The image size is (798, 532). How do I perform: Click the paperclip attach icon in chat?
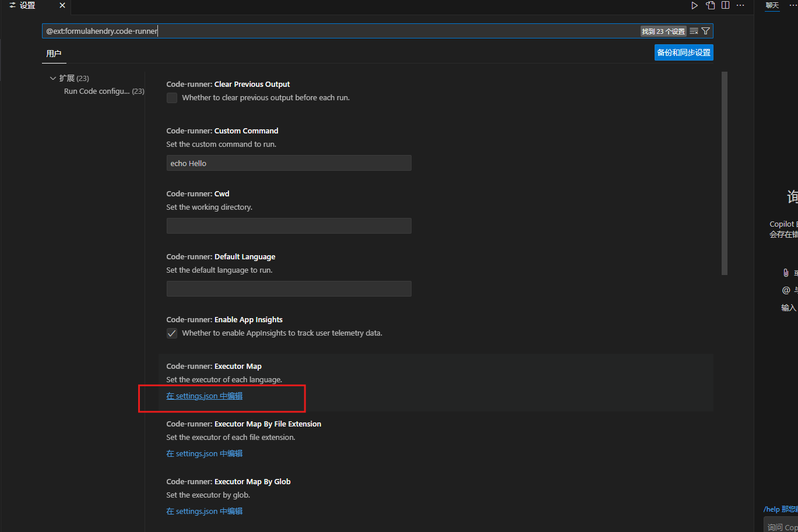coord(786,273)
